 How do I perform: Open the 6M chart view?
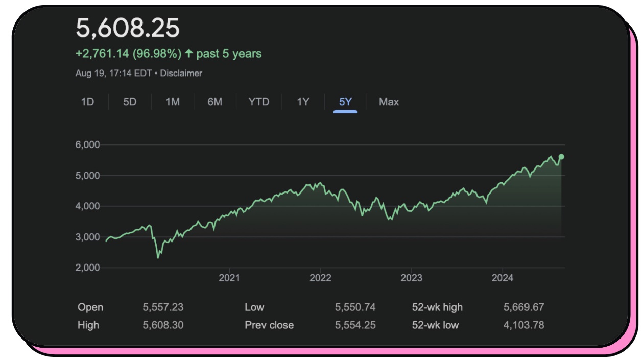click(x=214, y=102)
